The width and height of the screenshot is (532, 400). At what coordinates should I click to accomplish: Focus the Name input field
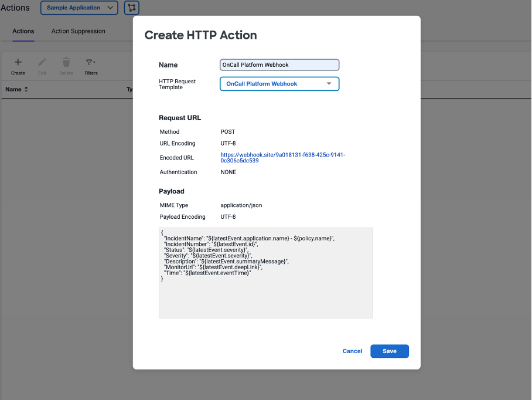(x=279, y=65)
